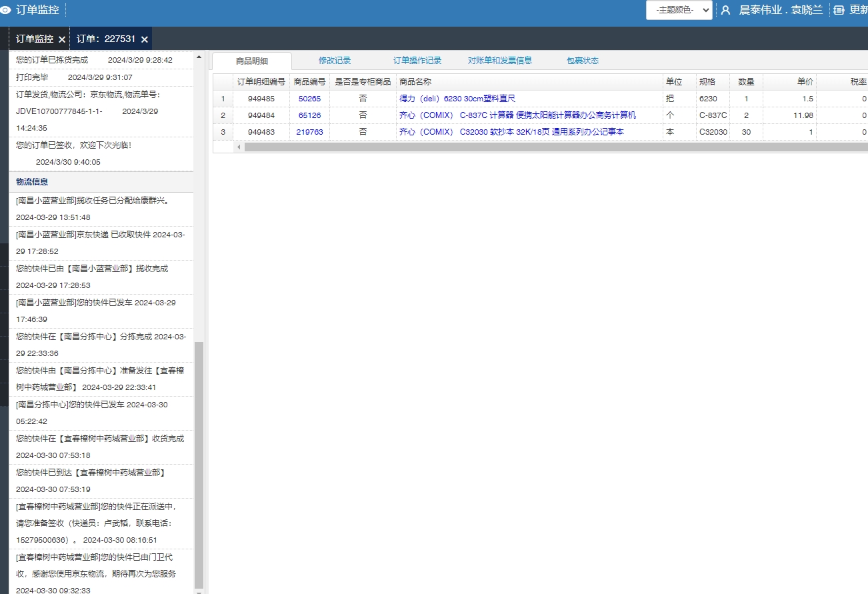Select order detail cell 949483
Viewport: 868px width, 594px height.
[x=261, y=132]
